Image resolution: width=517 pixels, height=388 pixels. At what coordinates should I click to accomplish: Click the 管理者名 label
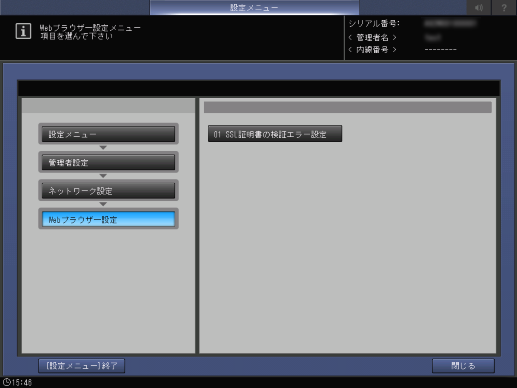pos(372,37)
